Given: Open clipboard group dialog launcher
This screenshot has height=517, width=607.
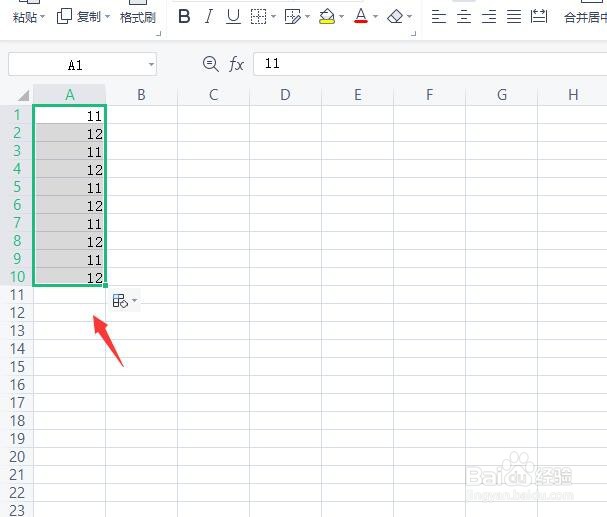Looking at the screenshot, I should (x=158, y=34).
